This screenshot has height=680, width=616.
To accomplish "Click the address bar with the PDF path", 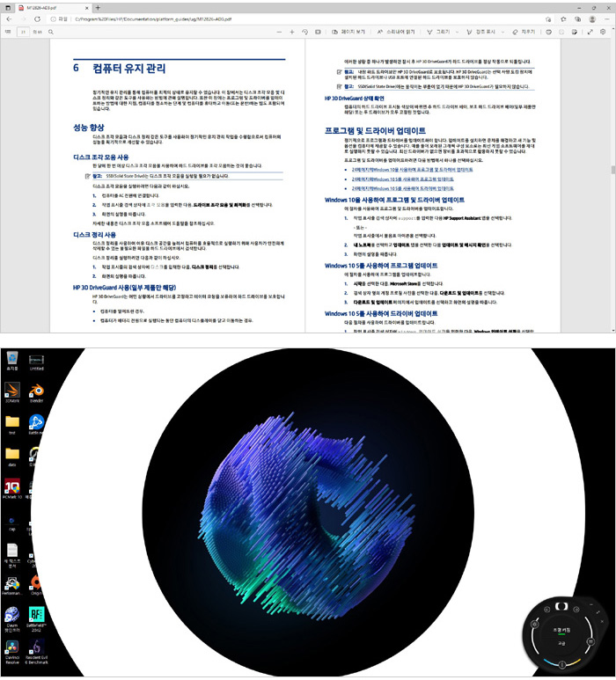I will pyautogui.click(x=295, y=19).
